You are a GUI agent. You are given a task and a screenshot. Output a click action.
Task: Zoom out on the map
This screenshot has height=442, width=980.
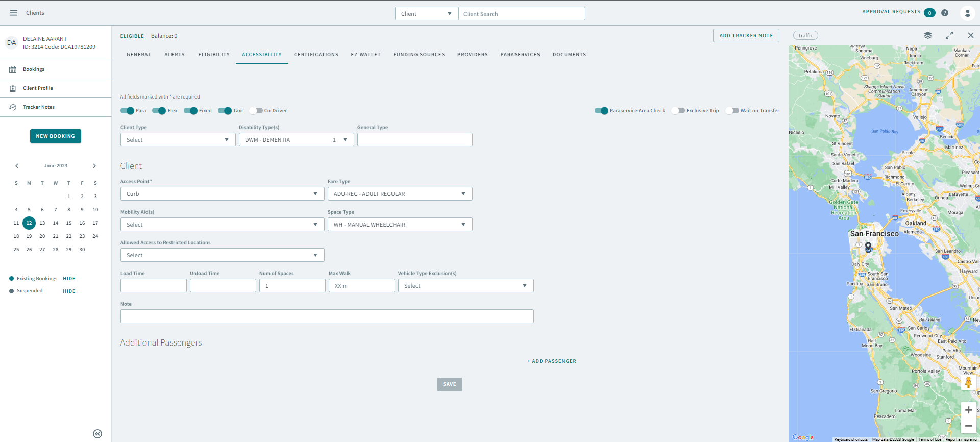(968, 426)
